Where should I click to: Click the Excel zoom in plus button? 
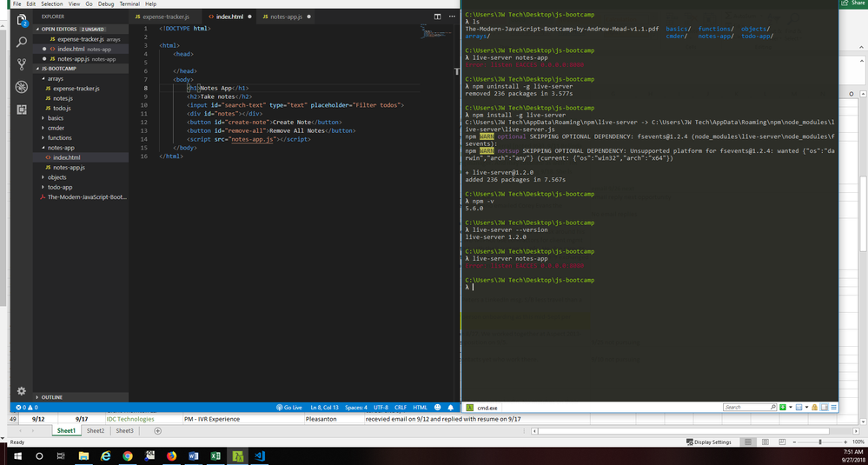[846, 442]
